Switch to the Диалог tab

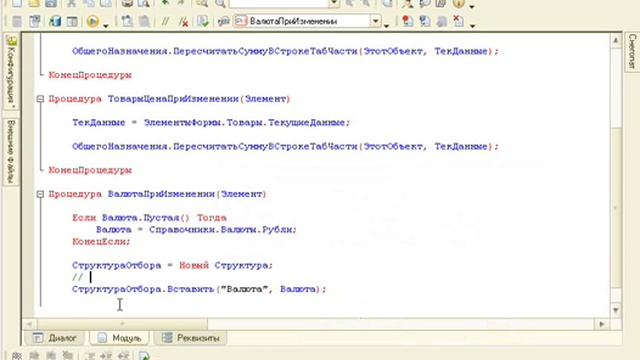coord(55,338)
